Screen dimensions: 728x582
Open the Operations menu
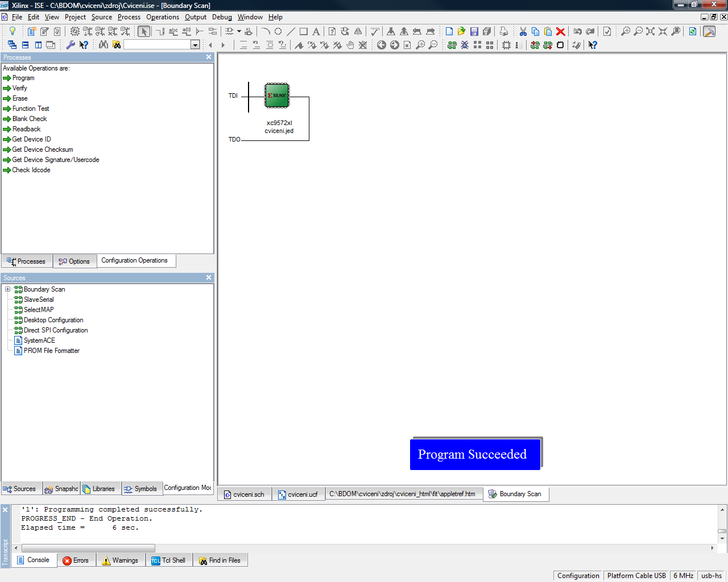point(162,17)
